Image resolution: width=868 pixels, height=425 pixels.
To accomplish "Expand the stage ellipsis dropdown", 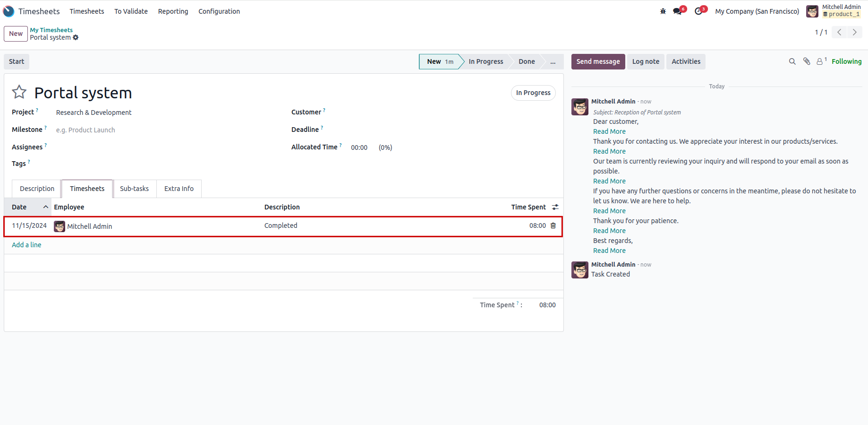I will pos(553,62).
